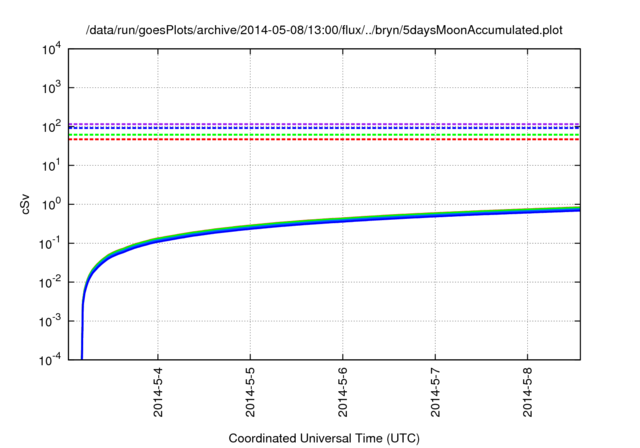The height and width of the screenshot is (448, 640).
Task: Click the red dashed threshold line
Action: pyautogui.click(x=324, y=140)
